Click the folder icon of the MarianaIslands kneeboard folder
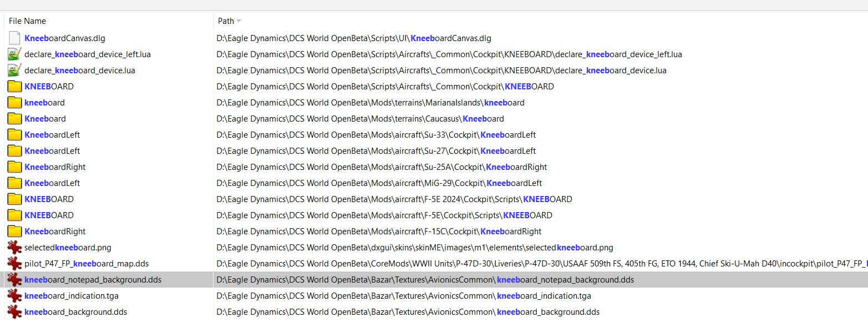 click(15, 103)
